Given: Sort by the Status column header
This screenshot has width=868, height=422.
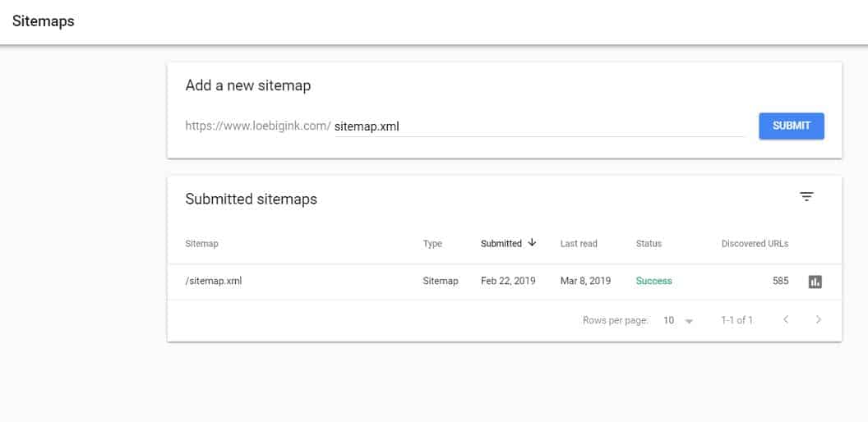Looking at the screenshot, I should [x=649, y=244].
